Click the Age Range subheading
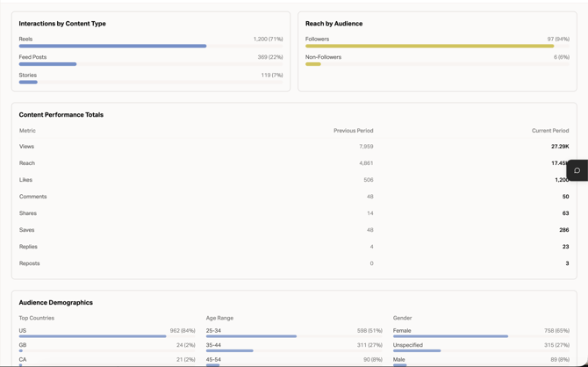The width and height of the screenshot is (588, 367). pyautogui.click(x=219, y=318)
